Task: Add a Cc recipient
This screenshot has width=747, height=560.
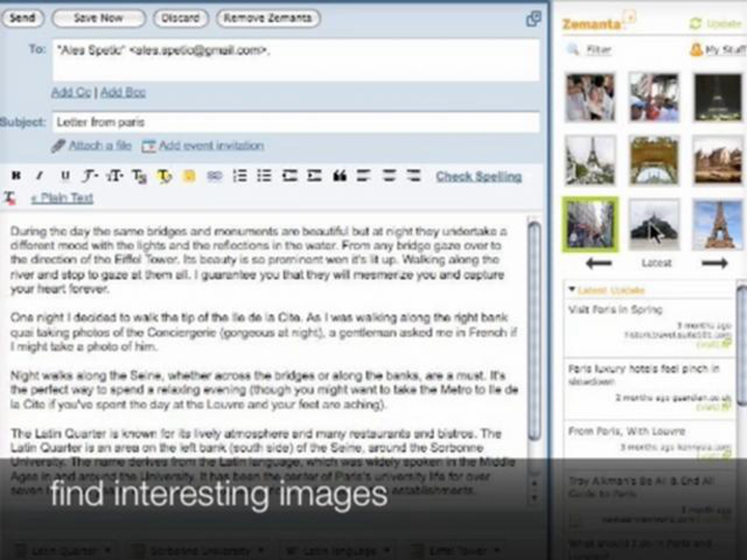Action: click(71, 92)
